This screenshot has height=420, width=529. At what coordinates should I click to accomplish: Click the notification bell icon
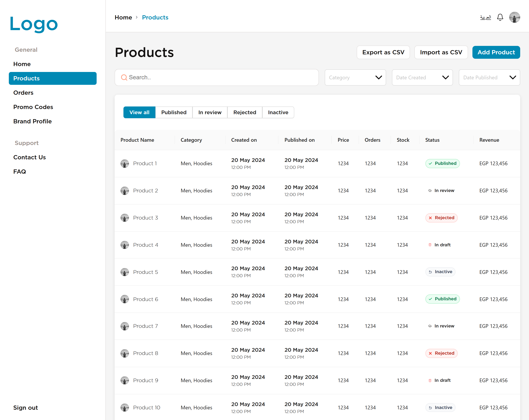tap(500, 17)
